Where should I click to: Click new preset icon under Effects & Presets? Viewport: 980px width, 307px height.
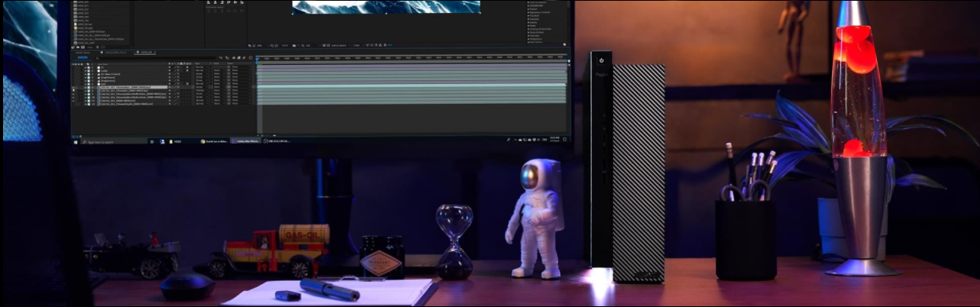(564, 44)
